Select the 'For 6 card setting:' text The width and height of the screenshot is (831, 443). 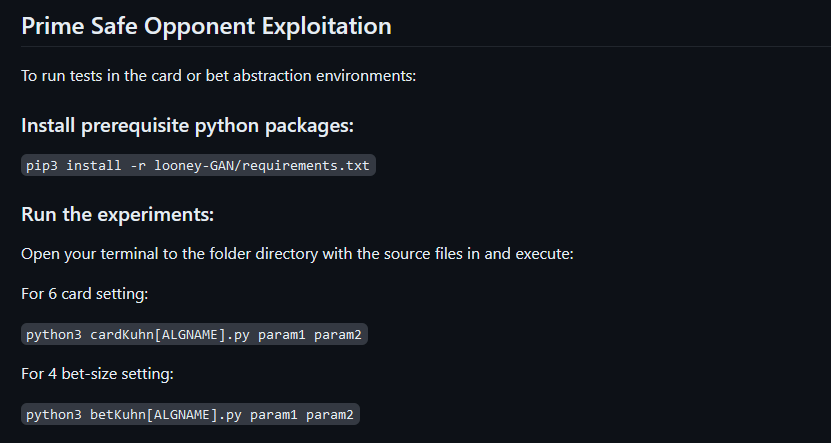85,294
